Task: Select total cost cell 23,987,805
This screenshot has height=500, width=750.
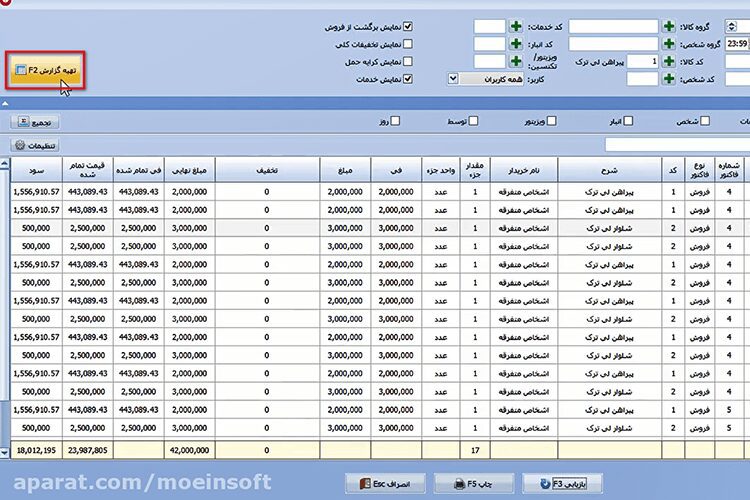Action: 88,450
